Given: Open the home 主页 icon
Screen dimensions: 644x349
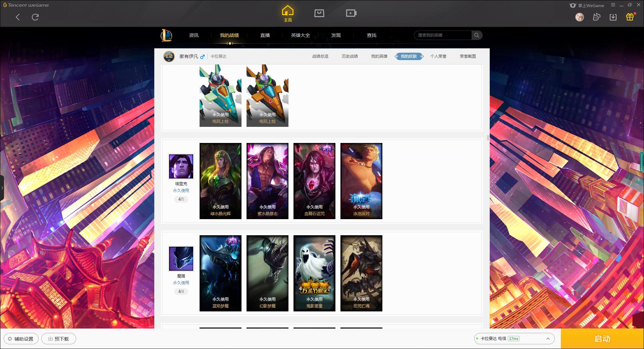Looking at the screenshot, I should click(287, 14).
